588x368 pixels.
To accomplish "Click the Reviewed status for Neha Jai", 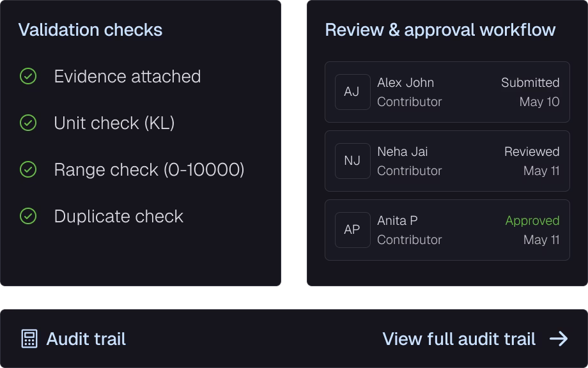I will click(x=532, y=151).
